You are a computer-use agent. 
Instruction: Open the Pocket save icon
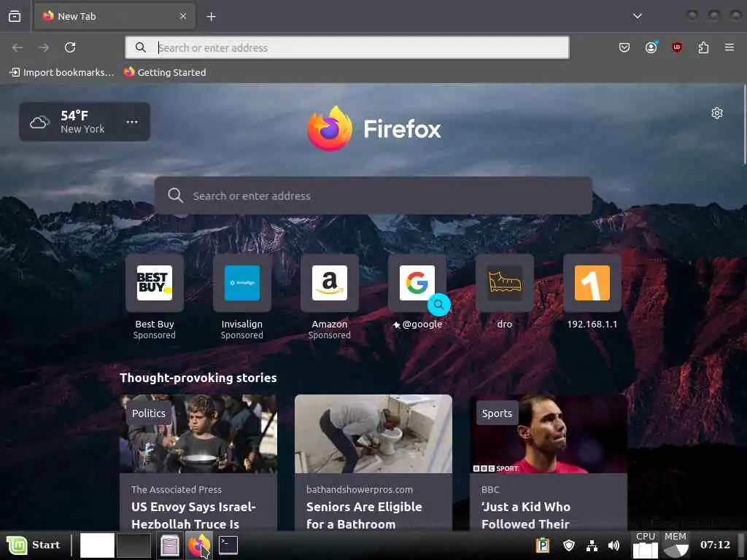point(624,47)
